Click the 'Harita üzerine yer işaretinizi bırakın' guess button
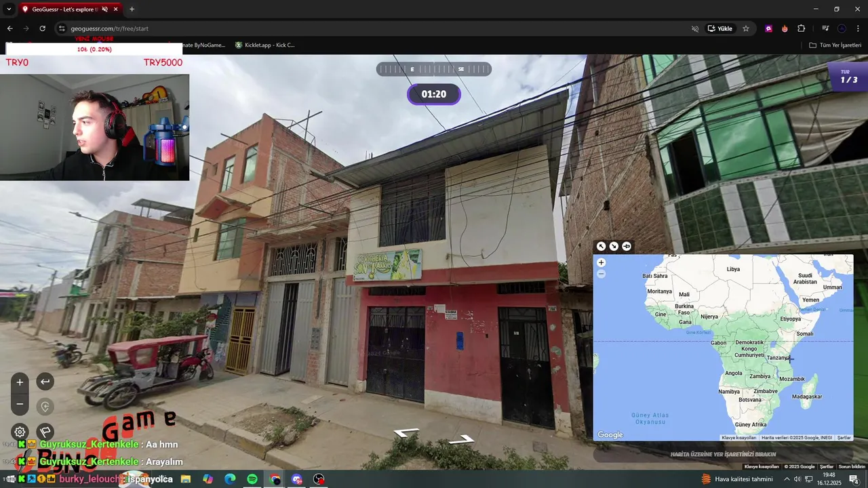This screenshot has width=868, height=488. tap(723, 454)
